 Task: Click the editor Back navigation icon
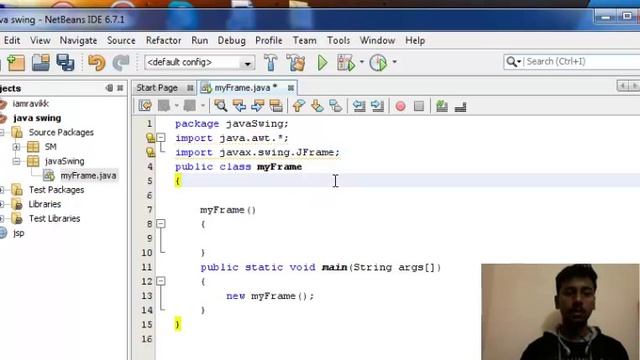[x=164, y=106]
